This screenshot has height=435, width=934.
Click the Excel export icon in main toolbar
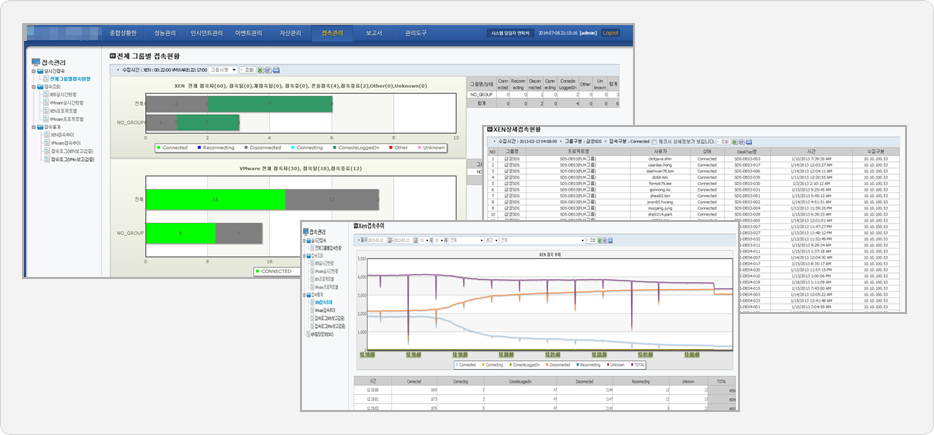260,70
